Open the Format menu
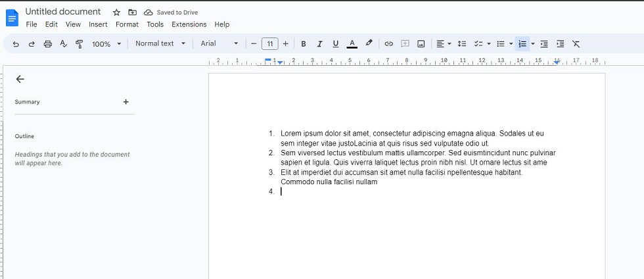Screen dimensions: 644x279 [127, 24]
